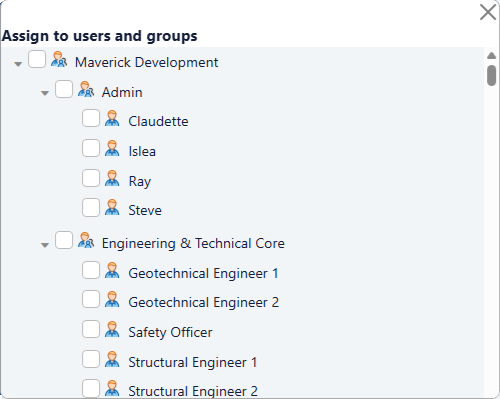Click the name Claudette

158,121
